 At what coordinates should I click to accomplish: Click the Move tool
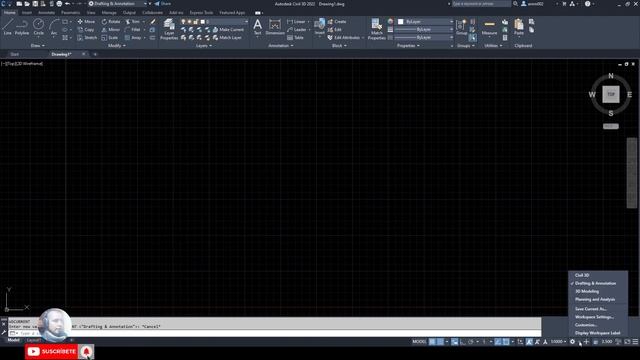86,22
